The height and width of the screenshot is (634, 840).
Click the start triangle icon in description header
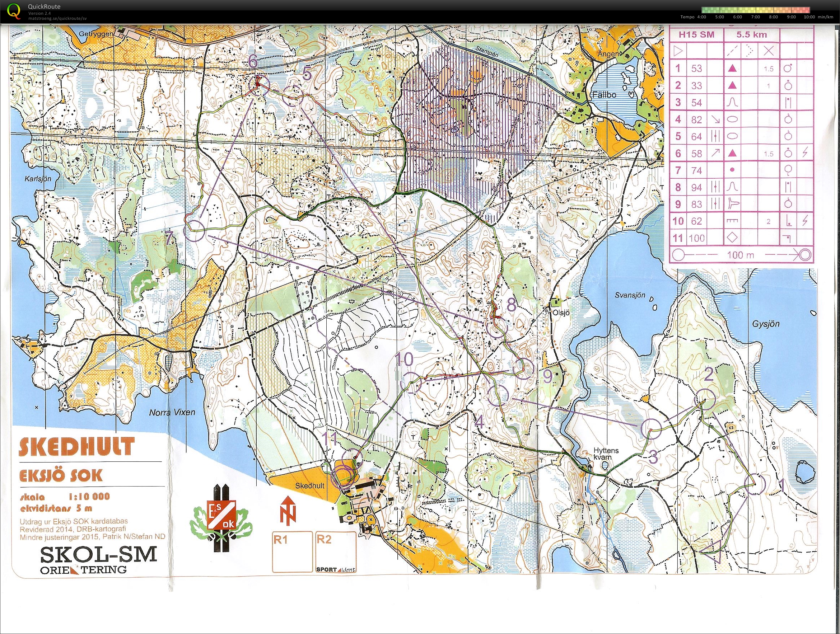[x=678, y=51]
